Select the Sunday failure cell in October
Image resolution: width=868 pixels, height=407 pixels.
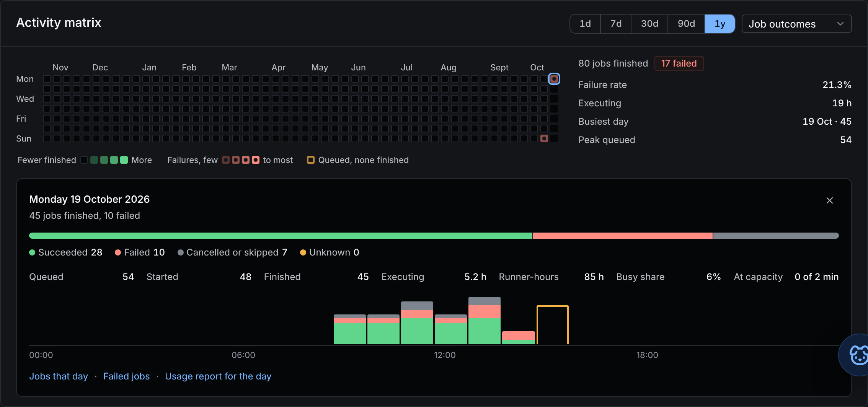[544, 138]
